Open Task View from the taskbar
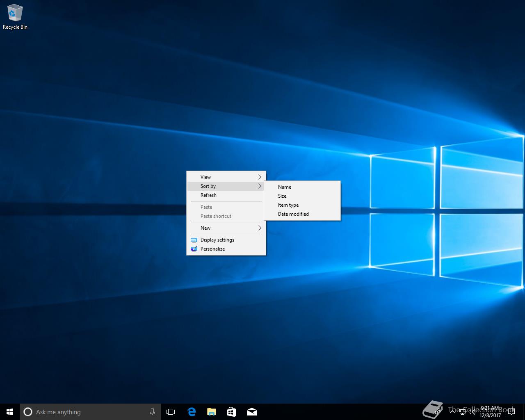The height and width of the screenshot is (420, 525). coord(171,412)
